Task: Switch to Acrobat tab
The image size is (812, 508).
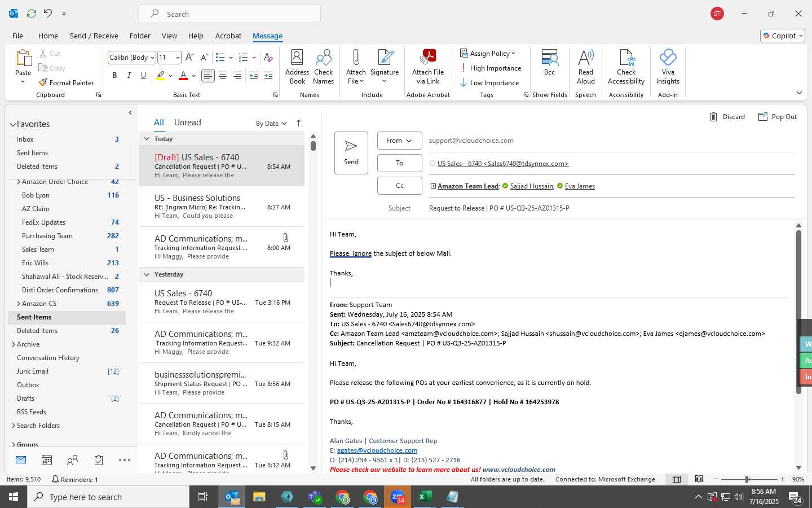Action: 228,36
